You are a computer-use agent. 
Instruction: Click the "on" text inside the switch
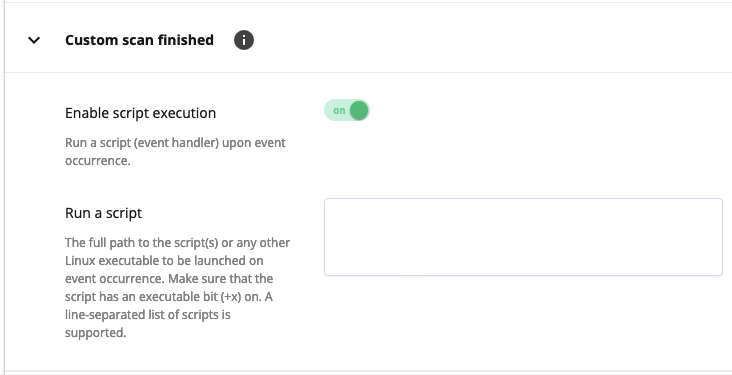[339, 111]
